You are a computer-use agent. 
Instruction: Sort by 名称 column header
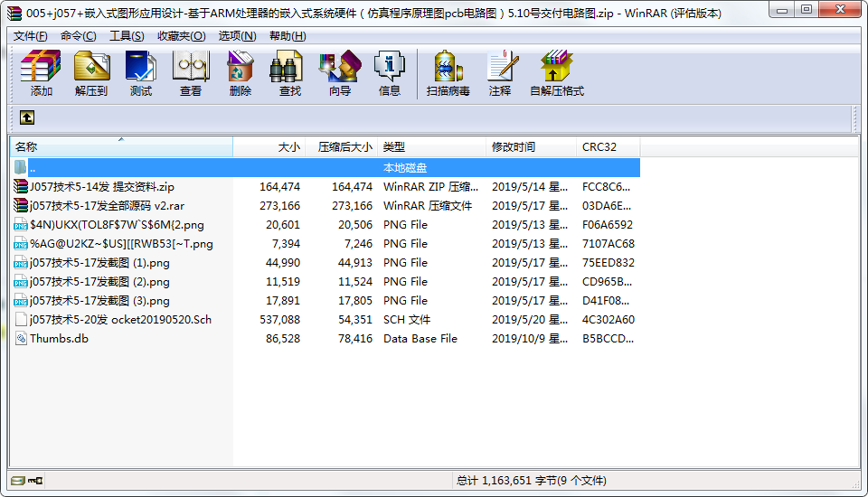[x=121, y=146]
